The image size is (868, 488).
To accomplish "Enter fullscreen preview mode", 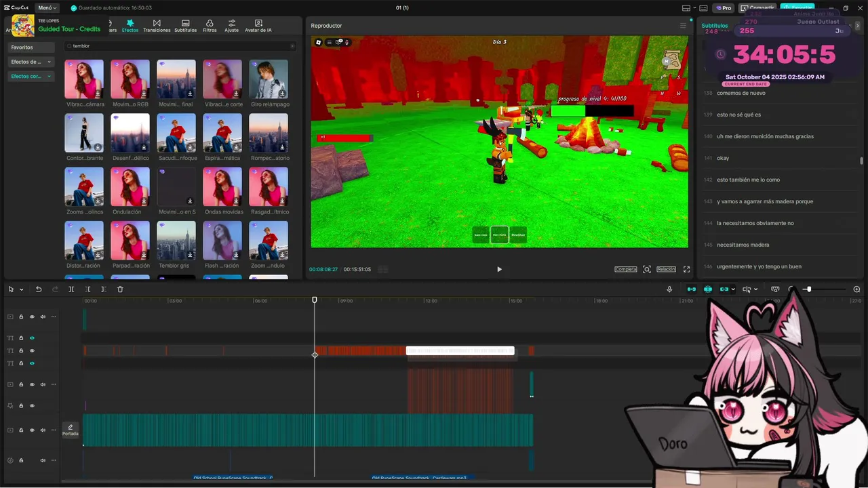I will pos(686,269).
